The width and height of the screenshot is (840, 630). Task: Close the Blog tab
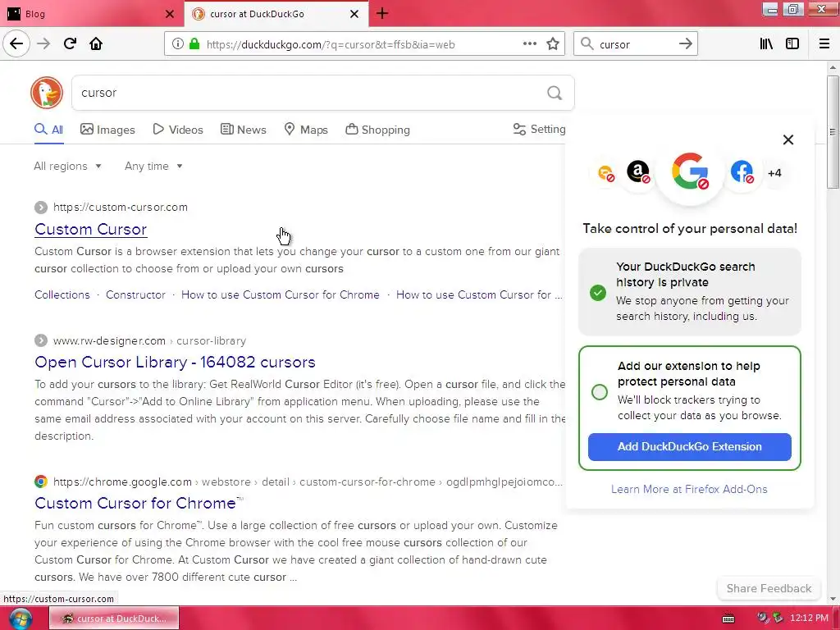pos(170,14)
